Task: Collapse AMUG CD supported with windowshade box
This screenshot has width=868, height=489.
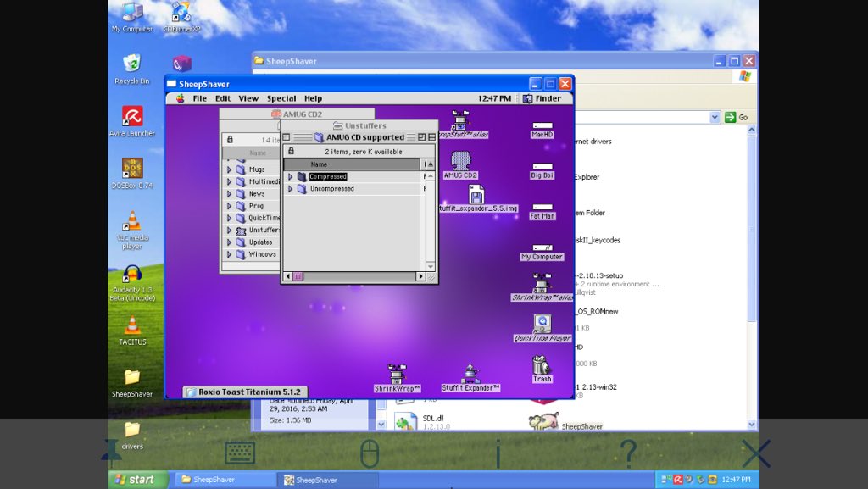Action: tap(431, 137)
